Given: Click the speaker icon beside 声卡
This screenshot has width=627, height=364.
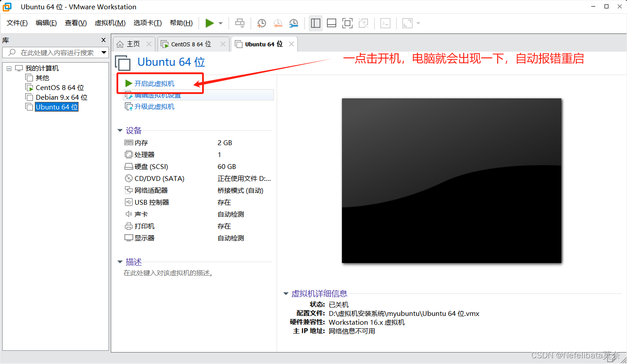Looking at the screenshot, I should tap(129, 214).
